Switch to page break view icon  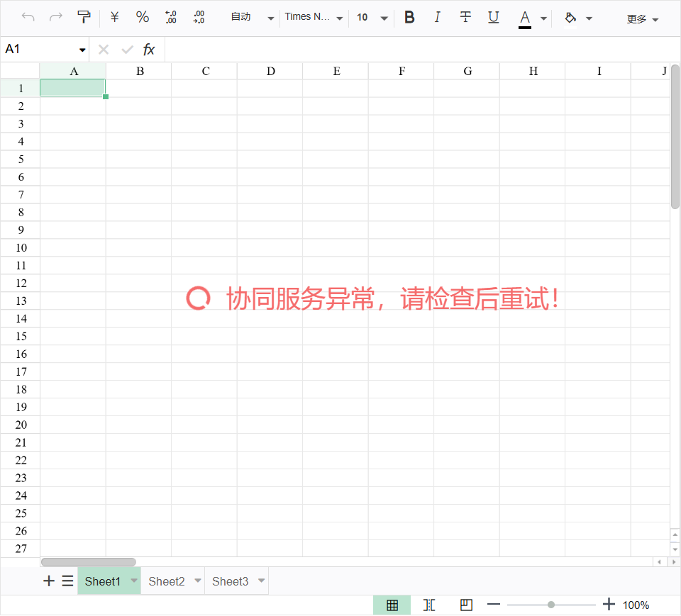429,605
